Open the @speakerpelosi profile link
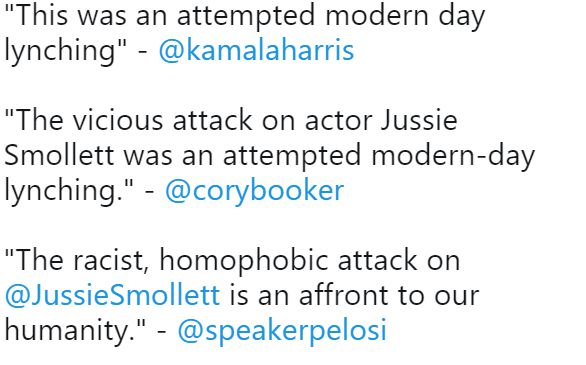This screenshot has width=586, height=365. [282, 331]
